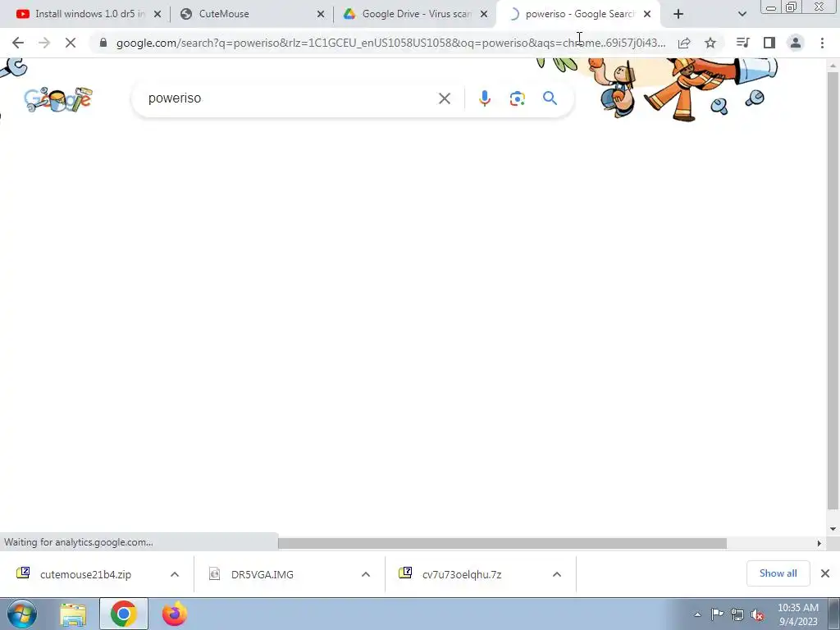Search by image with Google Lens
Screen dimensions: 840x630
pyautogui.click(x=517, y=98)
